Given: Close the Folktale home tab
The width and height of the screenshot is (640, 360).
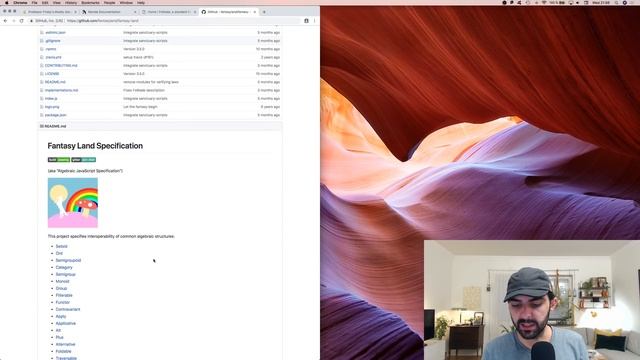Looking at the screenshot, I should (195, 12).
